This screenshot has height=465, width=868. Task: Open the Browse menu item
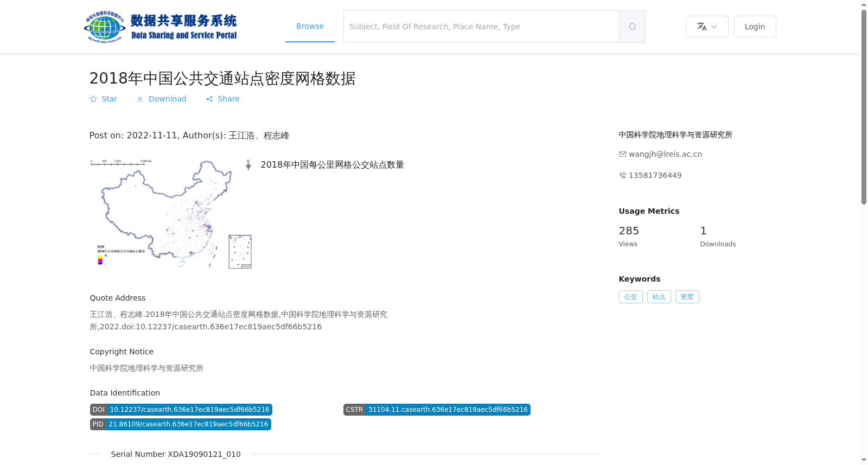[x=310, y=26]
